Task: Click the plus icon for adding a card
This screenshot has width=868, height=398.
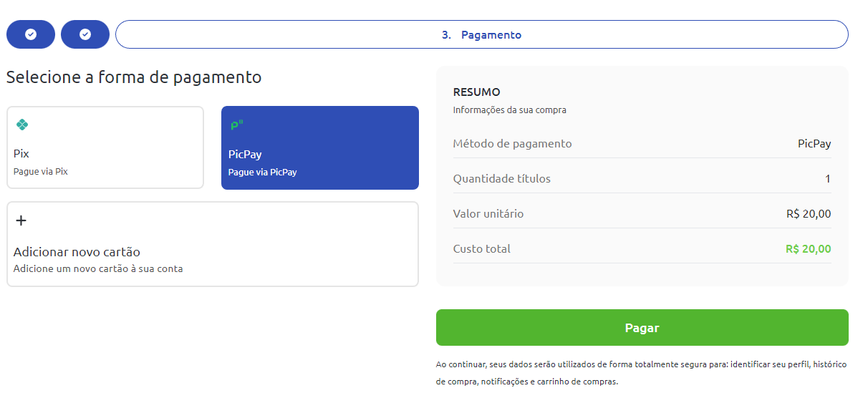Action: click(x=21, y=220)
